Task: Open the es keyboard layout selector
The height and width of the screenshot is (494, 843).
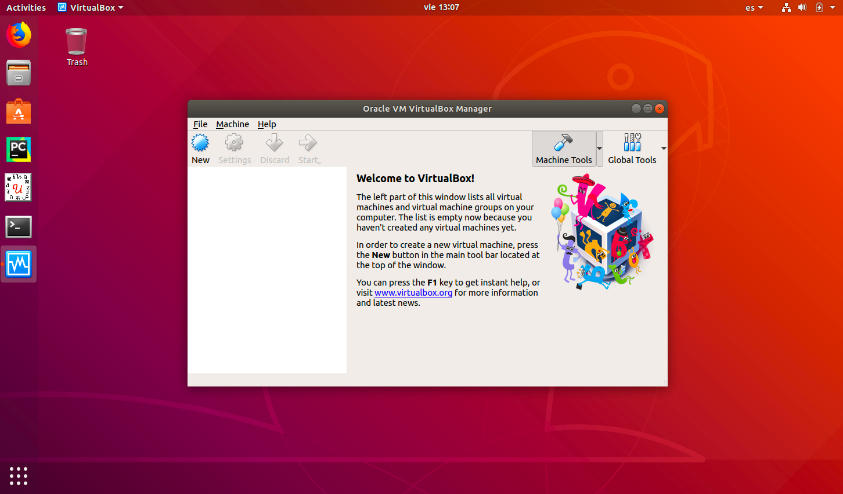Action: [754, 8]
